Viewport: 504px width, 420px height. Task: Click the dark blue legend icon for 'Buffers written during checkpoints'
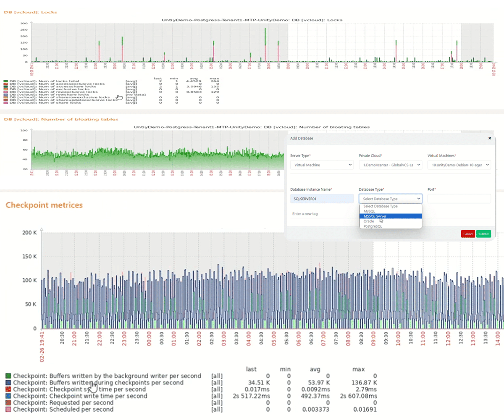tap(8, 383)
